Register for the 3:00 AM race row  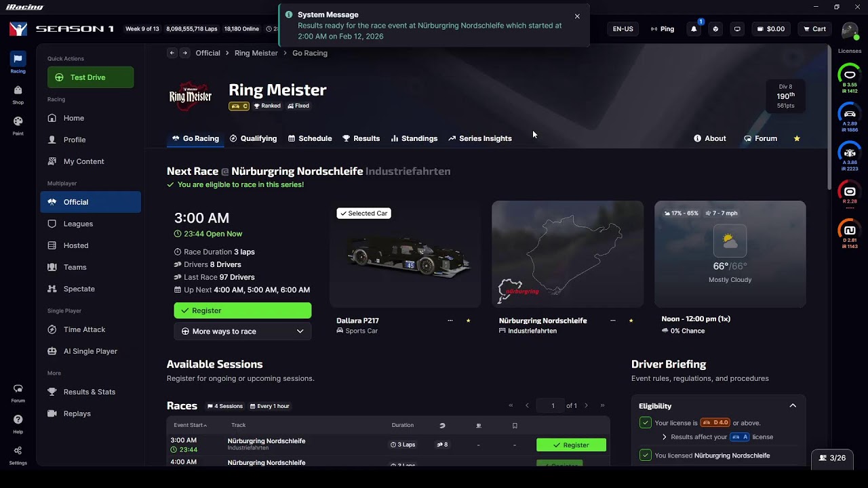tap(571, 445)
